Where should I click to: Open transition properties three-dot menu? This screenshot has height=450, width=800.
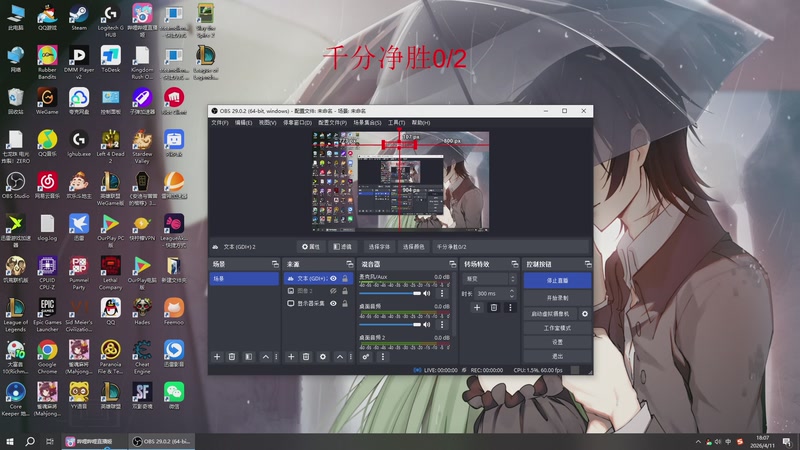(x=510, y=308)
